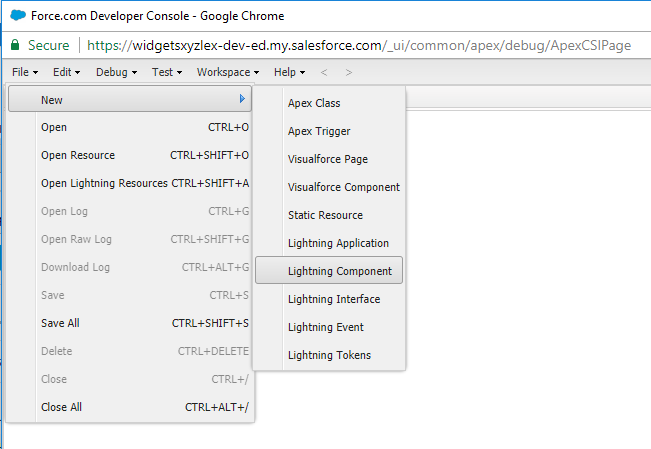Open the Help menu
This screenshot has height=449, width=651.
pos(289,72)
